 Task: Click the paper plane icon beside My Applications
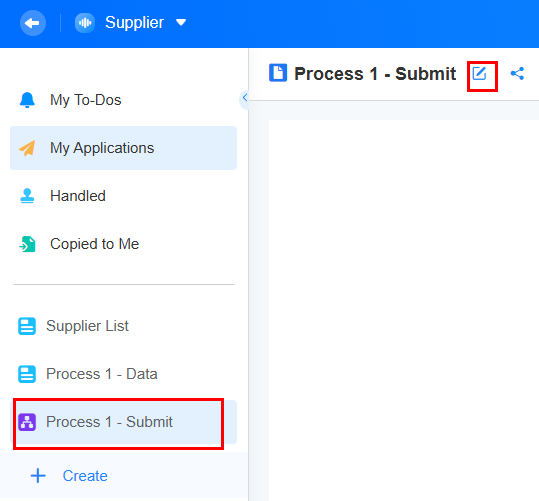[x=27, y=148]
